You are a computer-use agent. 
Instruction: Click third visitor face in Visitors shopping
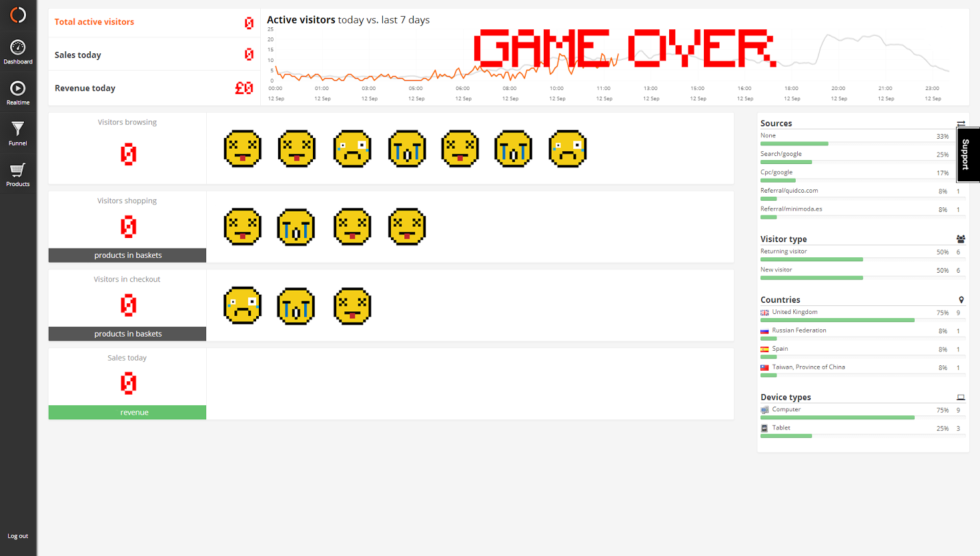pos(352,227)
